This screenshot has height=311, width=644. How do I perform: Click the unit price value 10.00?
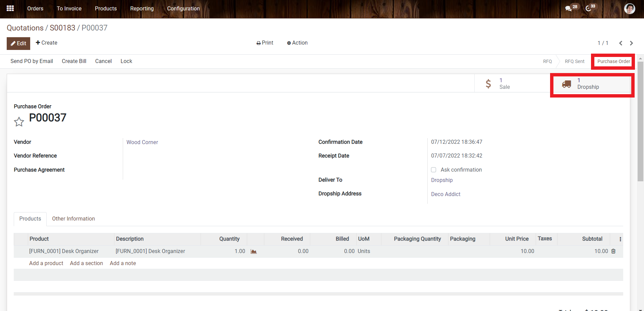[527, 251]
